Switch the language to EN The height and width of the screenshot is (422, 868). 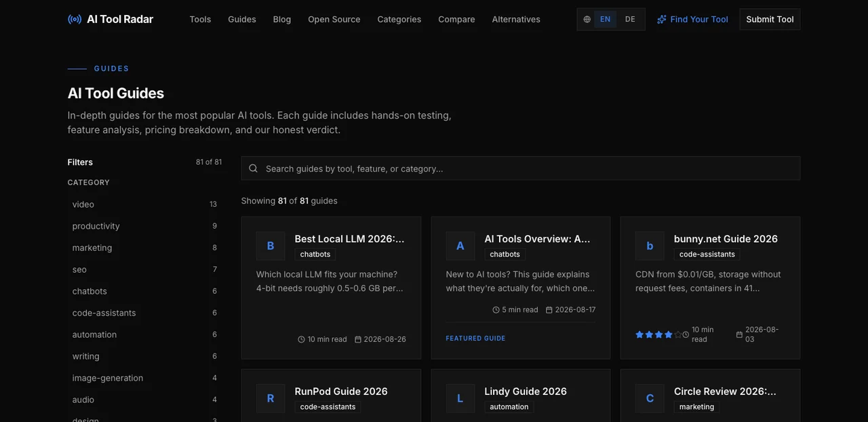pyautogui.click(x=606, y=19)
